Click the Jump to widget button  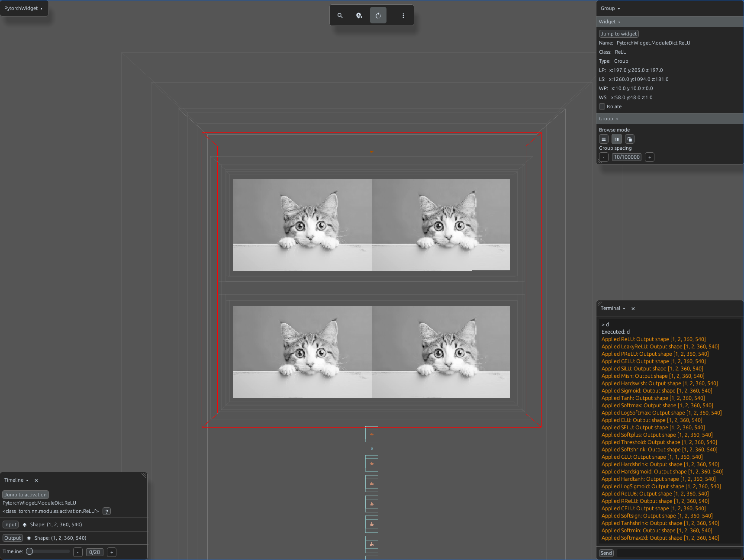click(619, 34)
